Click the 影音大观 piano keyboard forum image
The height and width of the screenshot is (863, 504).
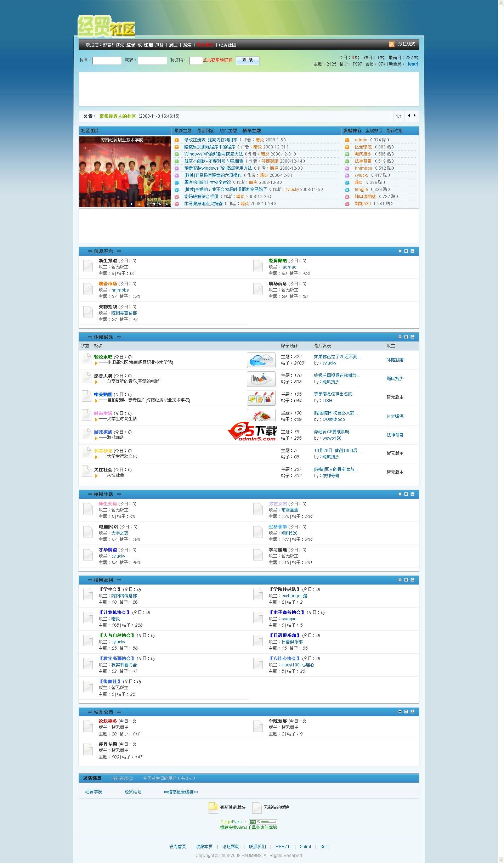(x=261, y=379)
